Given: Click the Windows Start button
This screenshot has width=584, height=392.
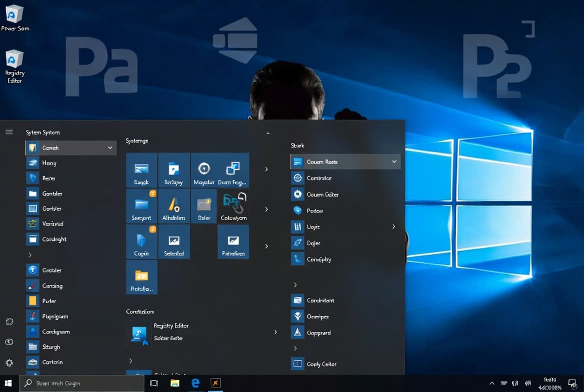Looking at the screenshot, I should point(8,383).
